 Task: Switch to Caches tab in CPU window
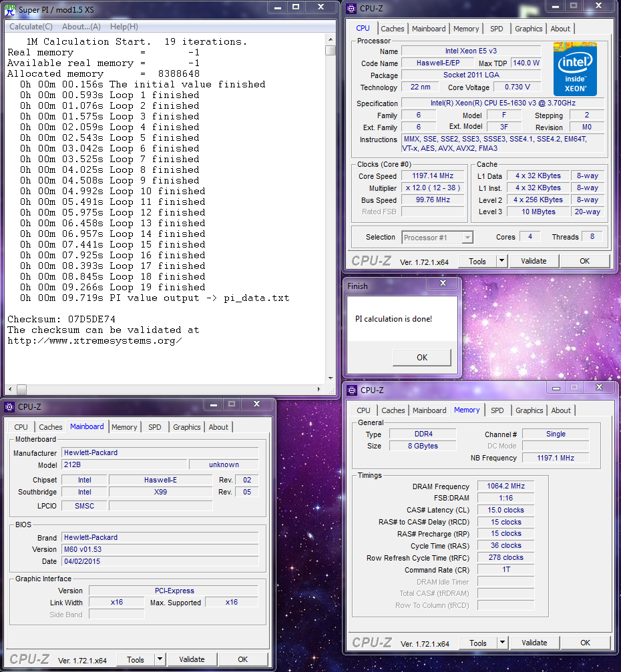[x=393, y=29]
